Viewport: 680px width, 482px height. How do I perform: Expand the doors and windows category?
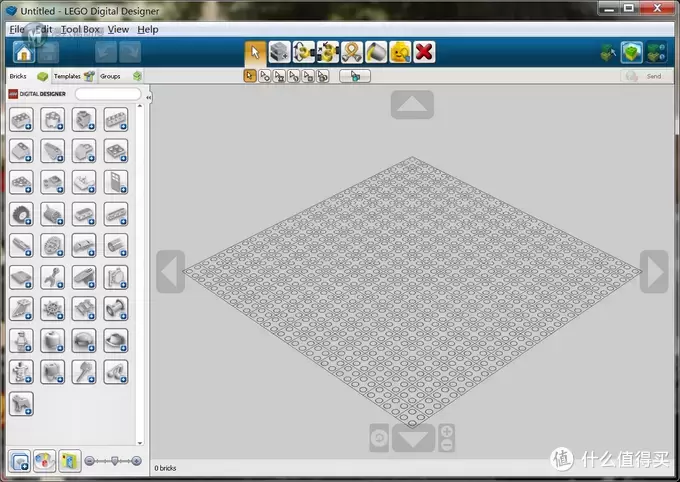click(x=116, y=182)
